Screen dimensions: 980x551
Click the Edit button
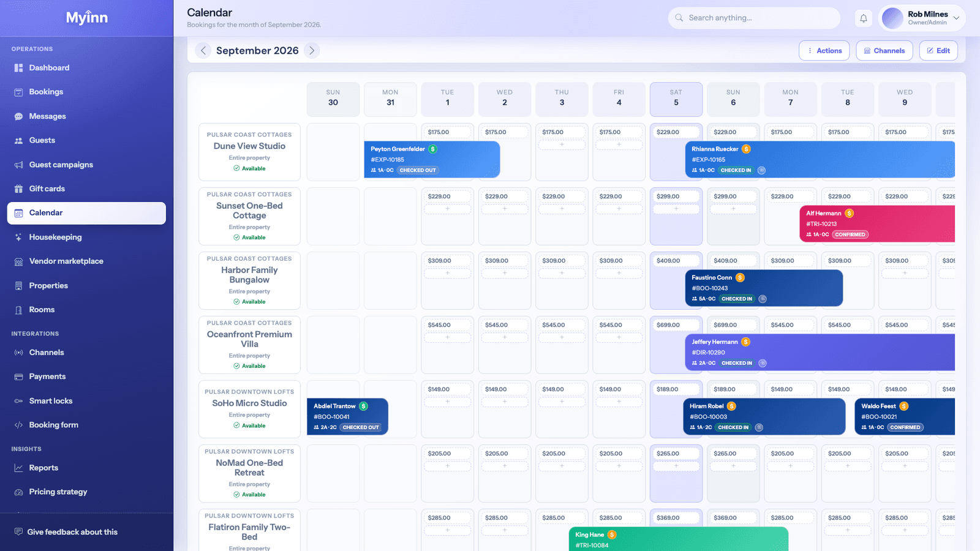938,51
